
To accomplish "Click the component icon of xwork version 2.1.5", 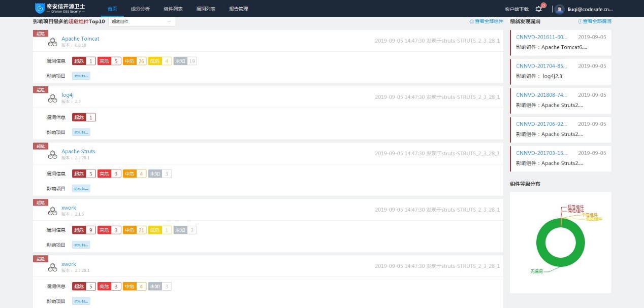I will click(52, 211).
